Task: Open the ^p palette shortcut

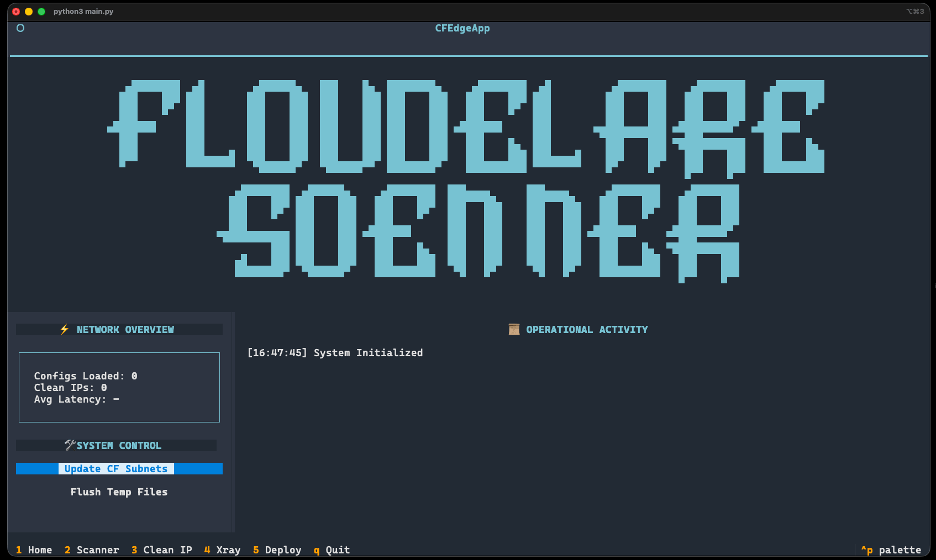Action: click(x=891, y=550)
